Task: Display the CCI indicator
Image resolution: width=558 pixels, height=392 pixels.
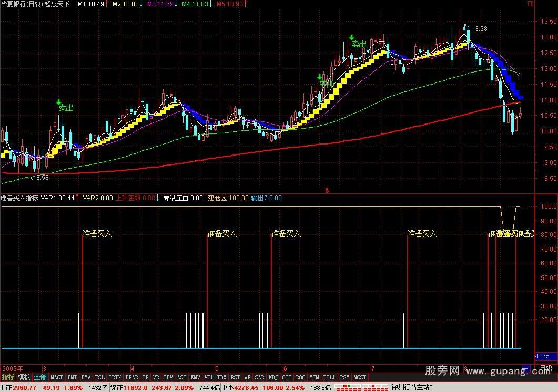Action: point(286,377)
